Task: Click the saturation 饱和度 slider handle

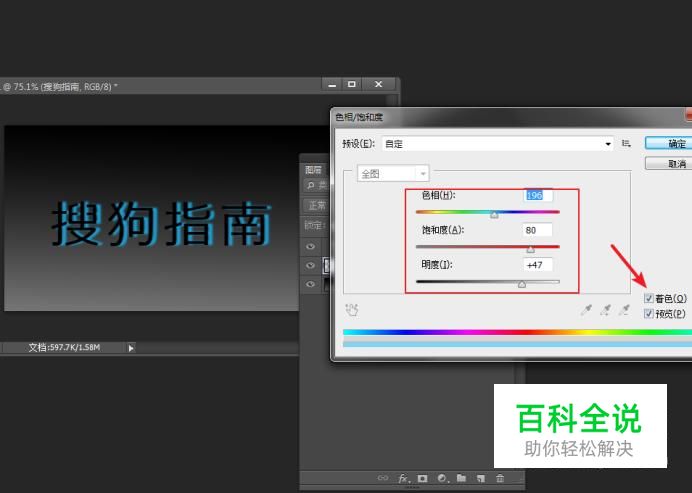Action: [530, 249]
